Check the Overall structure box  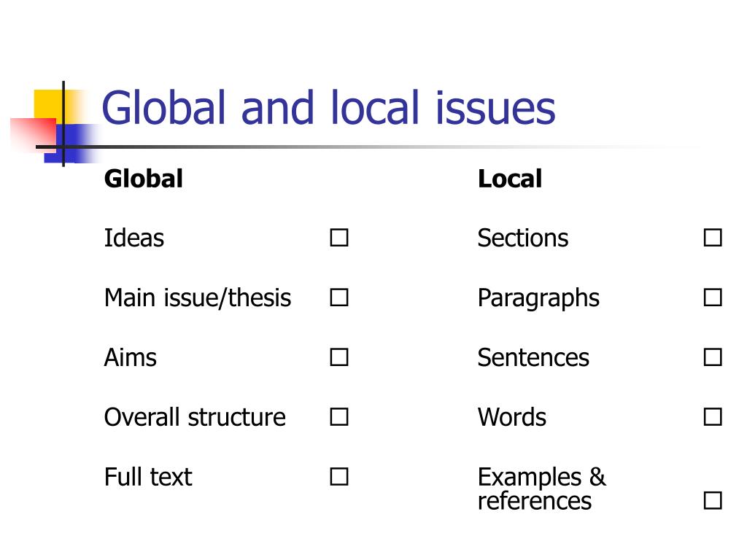click(338, 416)
